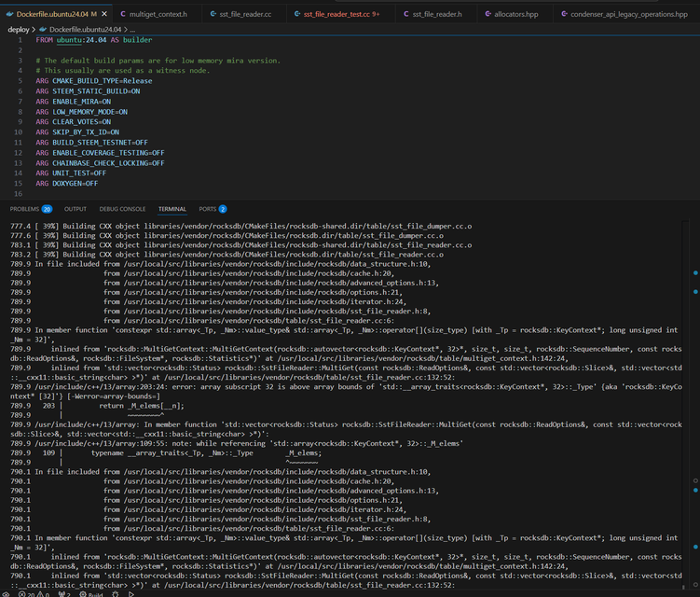This screenshot has width=700, height=597.
Task: Click the C++ icon on sst_file_reader_test.cc tab
Action: pos(297,14)
